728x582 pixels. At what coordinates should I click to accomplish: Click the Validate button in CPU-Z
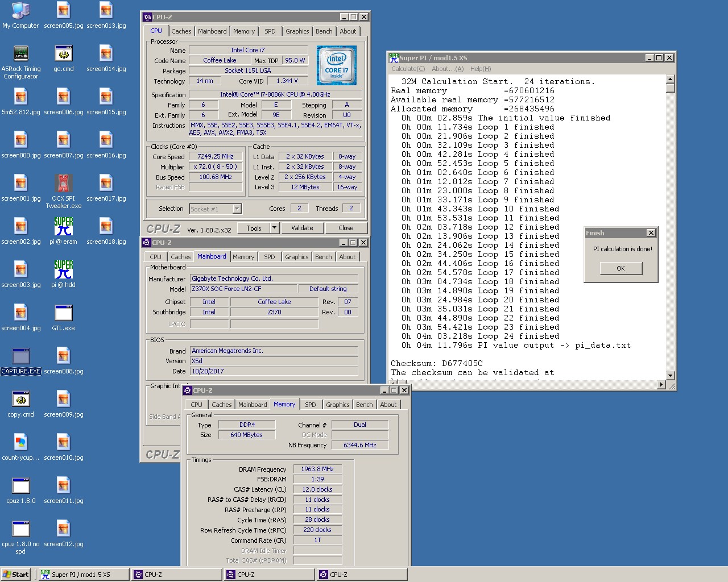tap(302, 228)
